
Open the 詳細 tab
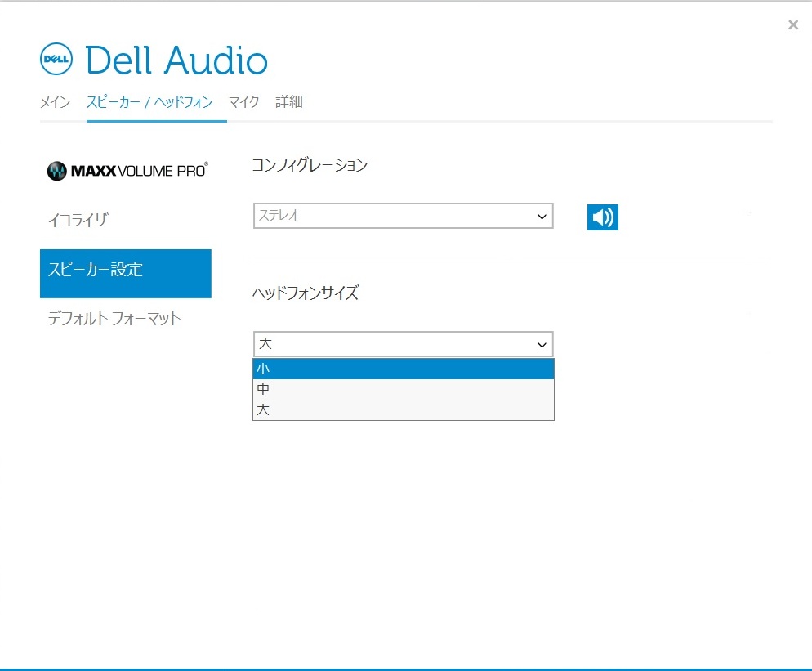pyautogui.click(x=289, y=101)
